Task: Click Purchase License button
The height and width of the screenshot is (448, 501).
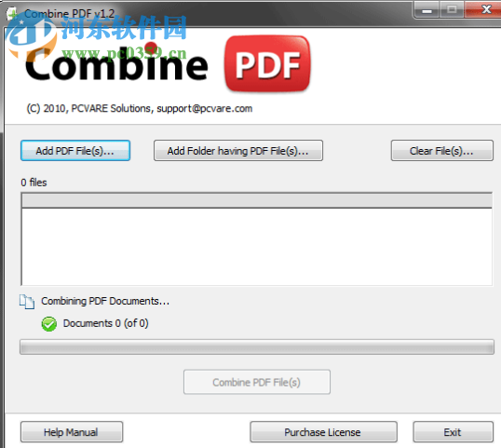Action: pos(323,432)
